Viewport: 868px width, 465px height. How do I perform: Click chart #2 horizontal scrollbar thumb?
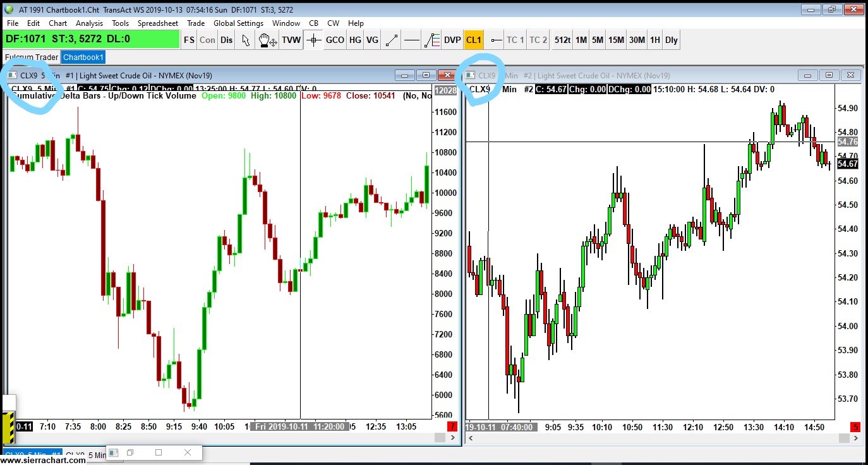click(843, 438)
